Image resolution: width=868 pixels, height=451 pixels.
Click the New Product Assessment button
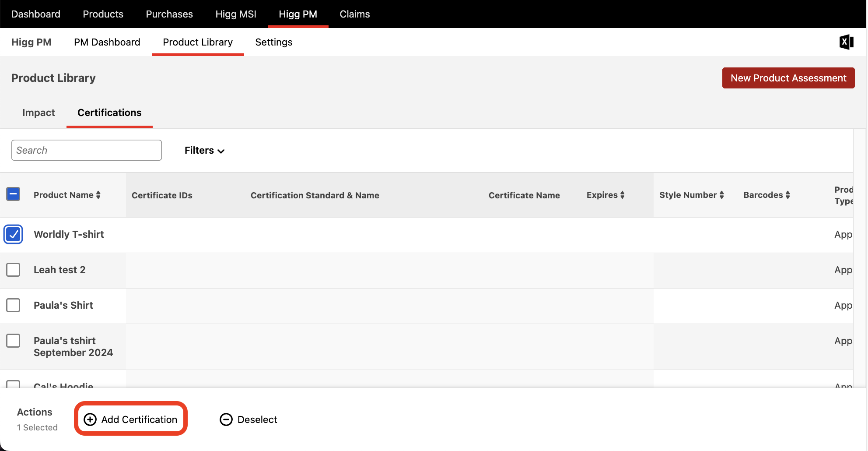point(788,78)
